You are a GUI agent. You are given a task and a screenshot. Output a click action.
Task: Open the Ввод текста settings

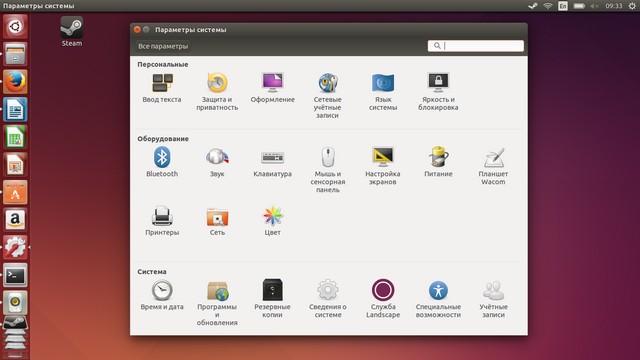[x=162, y=88]
